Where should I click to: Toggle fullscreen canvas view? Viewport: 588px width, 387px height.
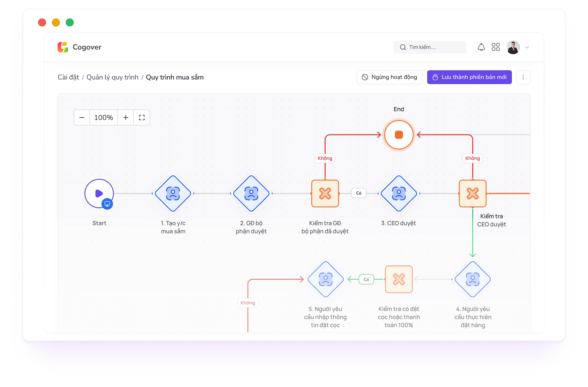coord(142,117)
